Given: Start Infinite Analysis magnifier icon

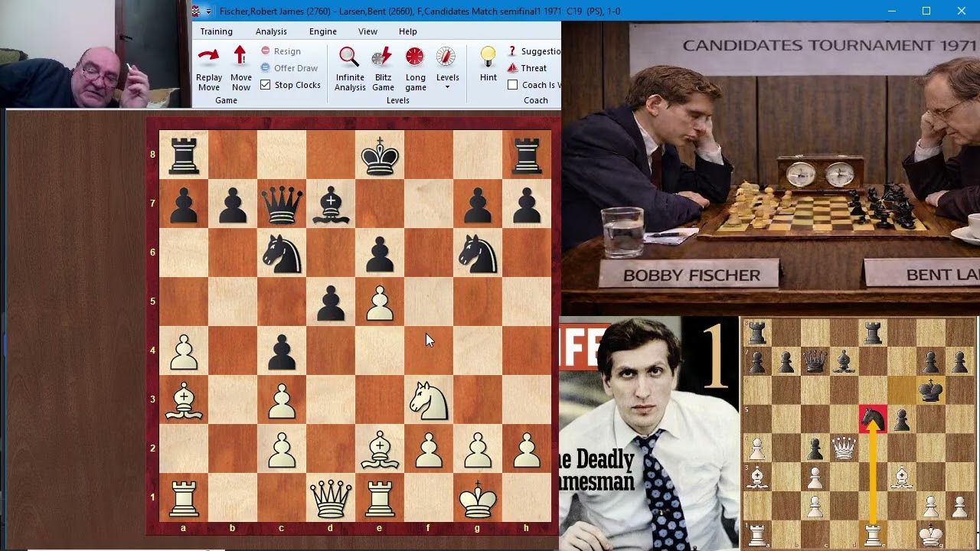Looking at the screenshot, I should pos(349,57).
